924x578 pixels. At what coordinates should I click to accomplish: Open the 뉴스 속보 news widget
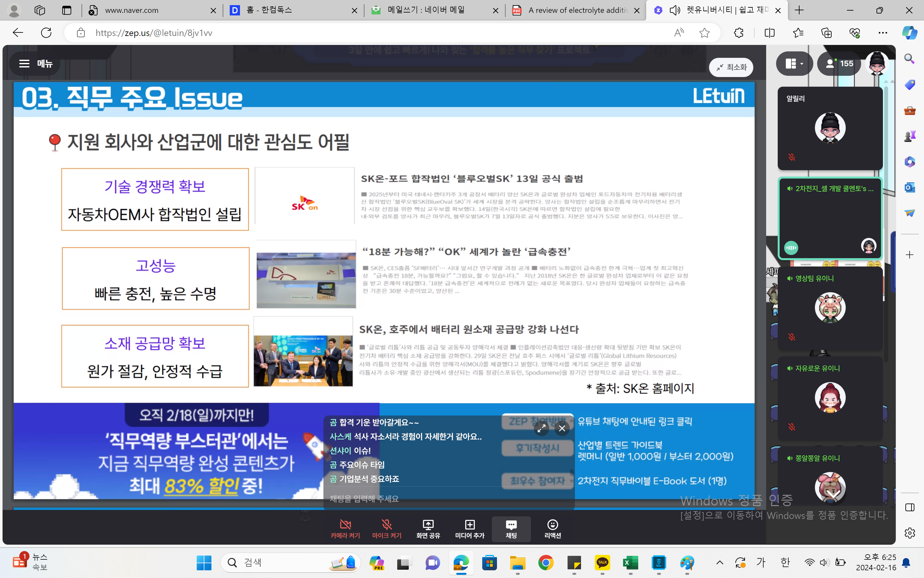click(30, 562)
